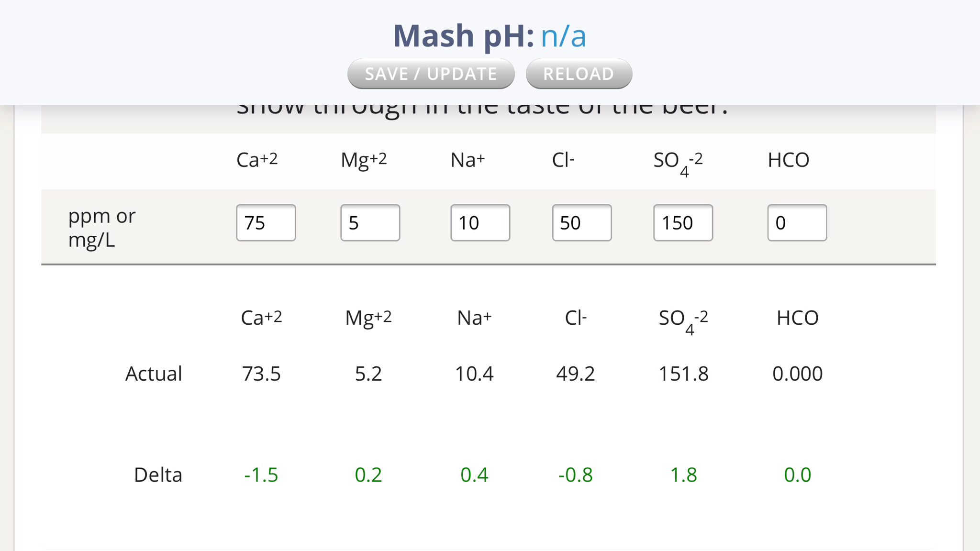The height and width of the screenshot is (551, 980).
Task: Click the Delta Na+ value 0.4
Action: (474, 475)
